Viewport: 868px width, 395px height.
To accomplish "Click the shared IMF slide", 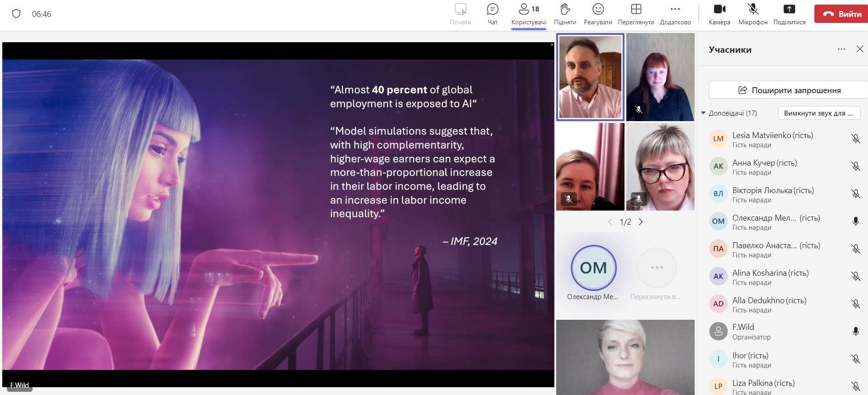I will [x=278, y=215].
